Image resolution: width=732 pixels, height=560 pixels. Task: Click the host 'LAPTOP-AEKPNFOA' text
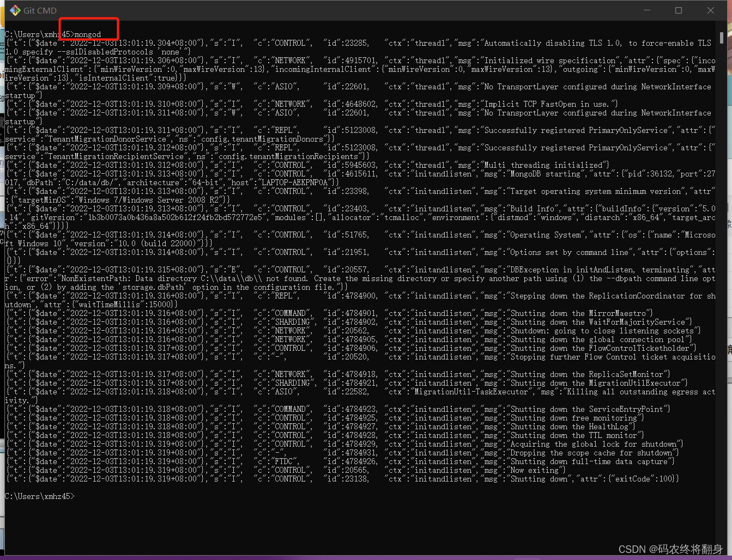pos(294,182)
